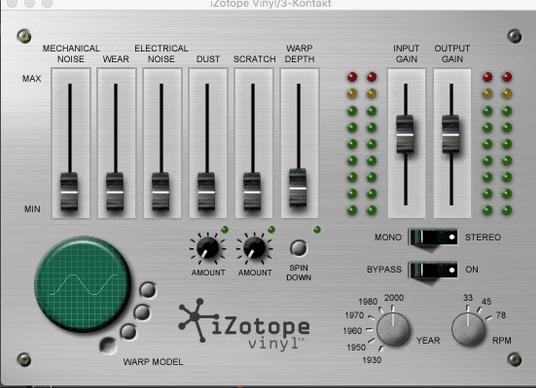The height and width of the screenshot is (388, 536).
Task: Click the Dust Amount knob
Action: click(x=207, y=248)
